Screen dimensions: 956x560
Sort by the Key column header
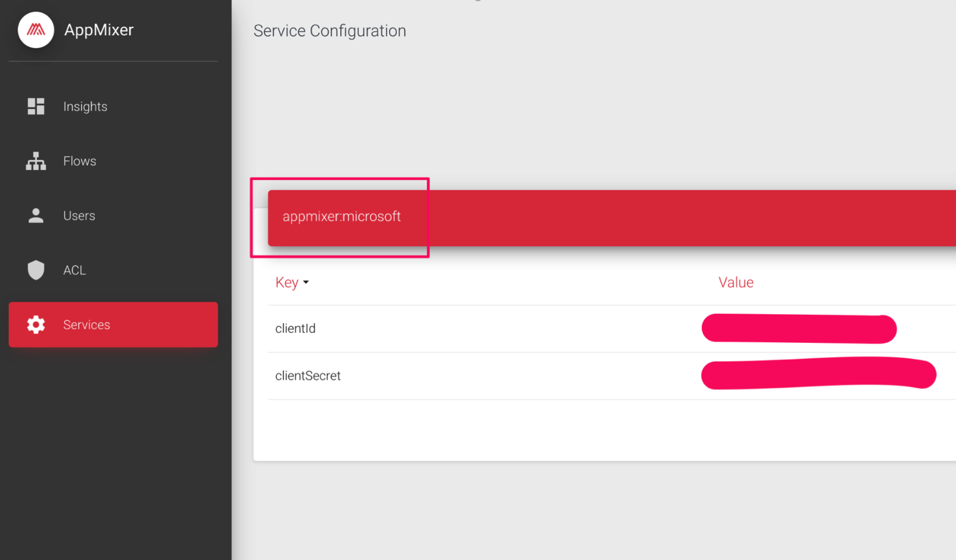point(286,283)
